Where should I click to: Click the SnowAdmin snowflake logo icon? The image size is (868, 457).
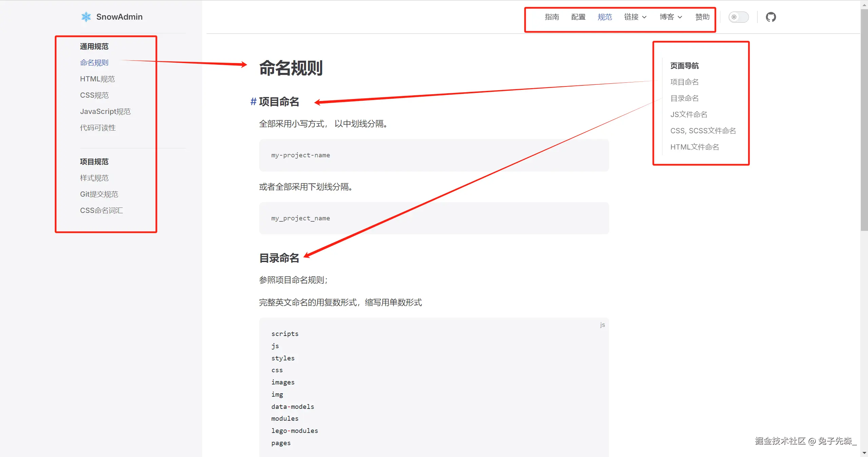click(86, 17)
